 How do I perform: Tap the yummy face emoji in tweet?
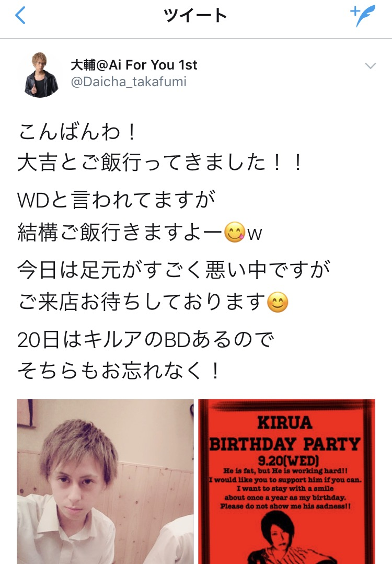click(235, 232)
